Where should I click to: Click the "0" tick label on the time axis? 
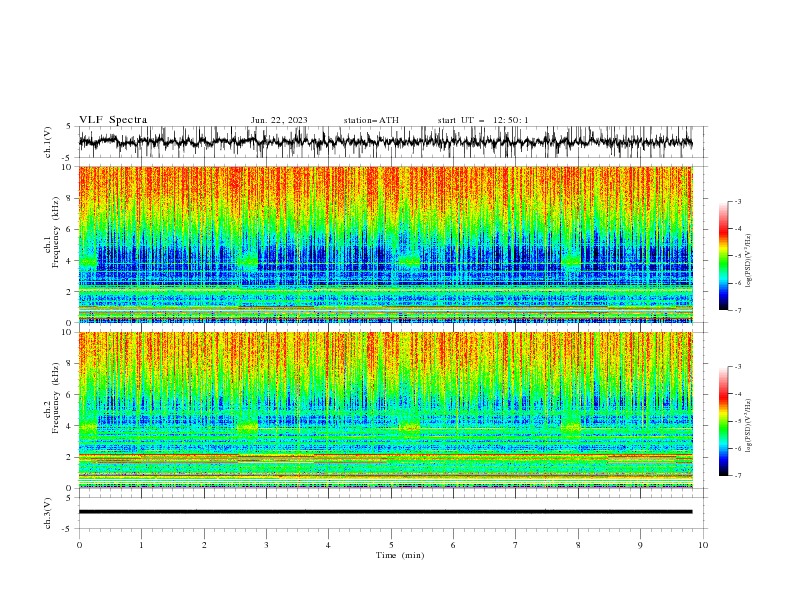pos(79,545)
